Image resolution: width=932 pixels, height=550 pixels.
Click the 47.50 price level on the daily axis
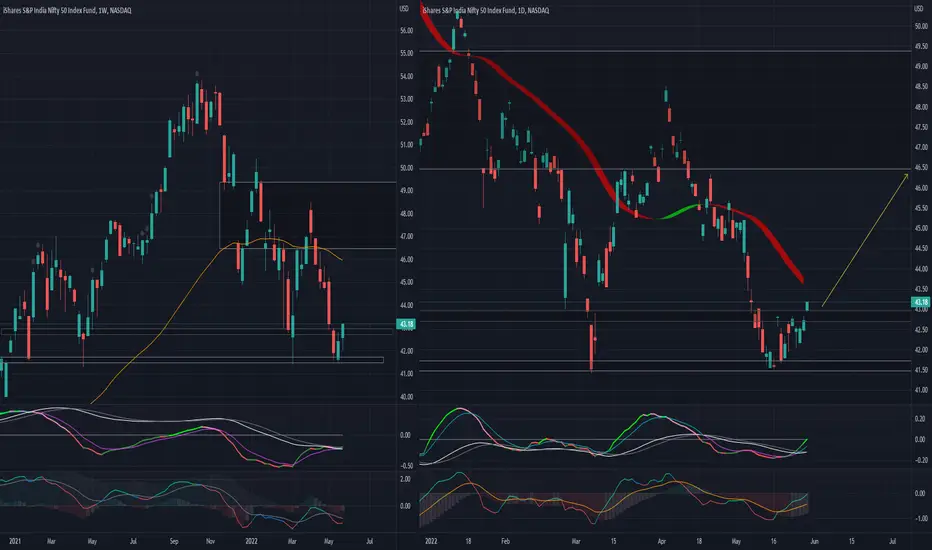(x=921, y=127)
